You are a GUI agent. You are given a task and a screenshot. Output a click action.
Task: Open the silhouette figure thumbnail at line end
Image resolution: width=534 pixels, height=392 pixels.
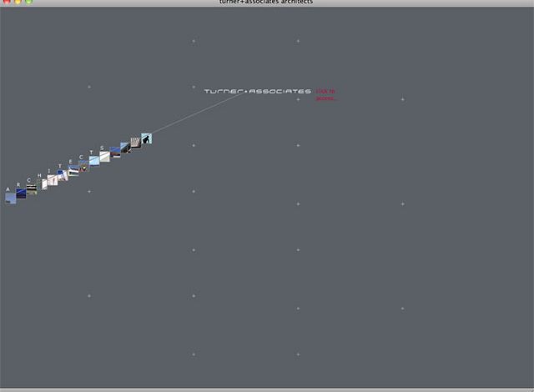pyautogui.click(x=146, y=138)
